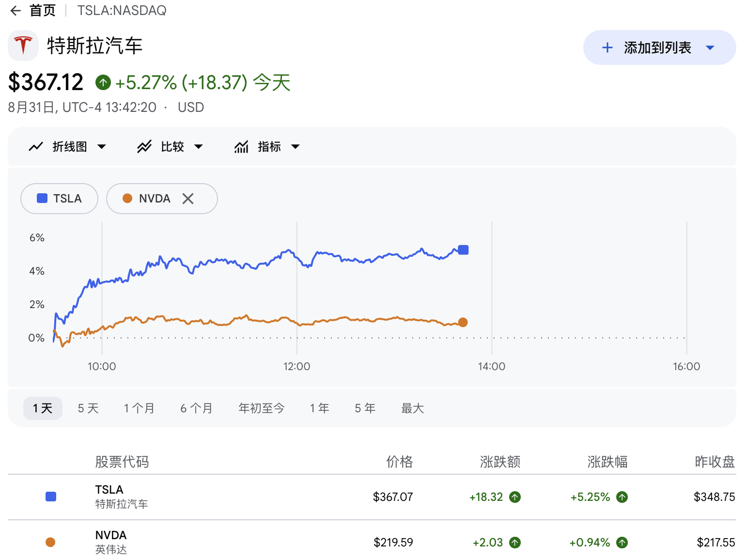Click the back arrow icon
The width and height of the screenshot is (747, 560).
(16, 11)
